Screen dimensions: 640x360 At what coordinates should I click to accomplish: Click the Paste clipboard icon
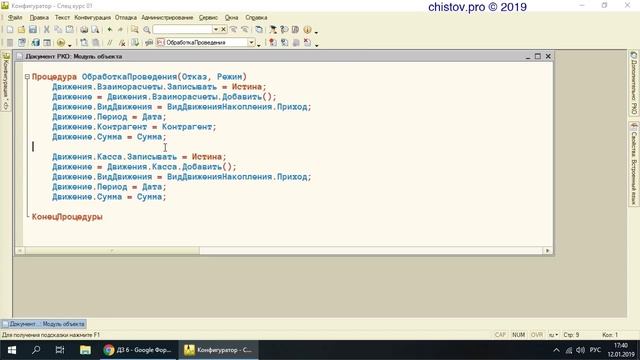point(70,29)
